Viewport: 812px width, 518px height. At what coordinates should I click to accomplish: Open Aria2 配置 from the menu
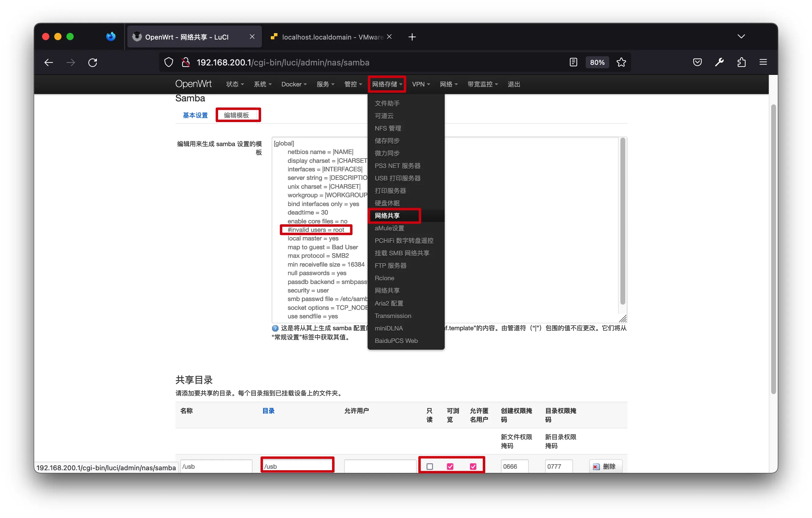406,303
